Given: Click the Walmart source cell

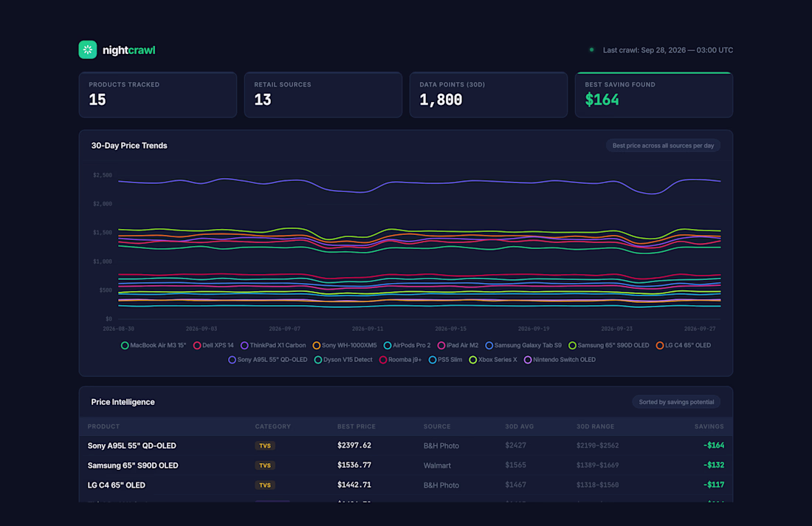Looking at the screenshot, I should 437,465.
